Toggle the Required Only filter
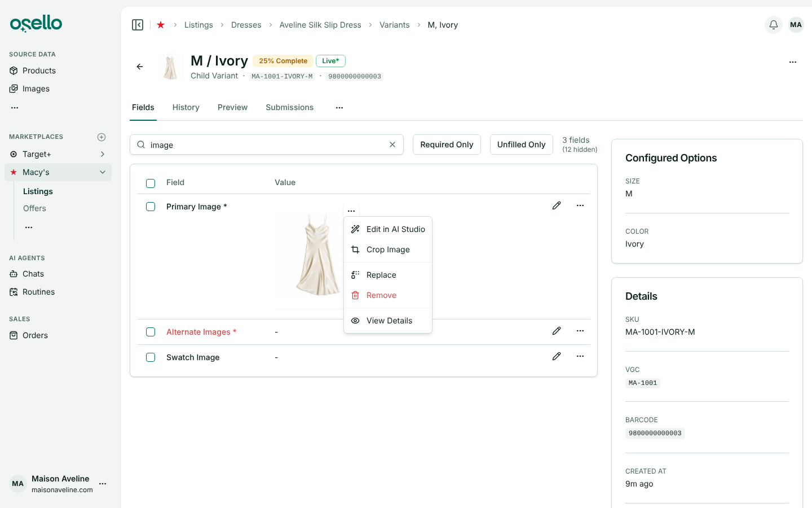Image resolution: width=812 pixels, height=508 pixels. coord(447,144)
